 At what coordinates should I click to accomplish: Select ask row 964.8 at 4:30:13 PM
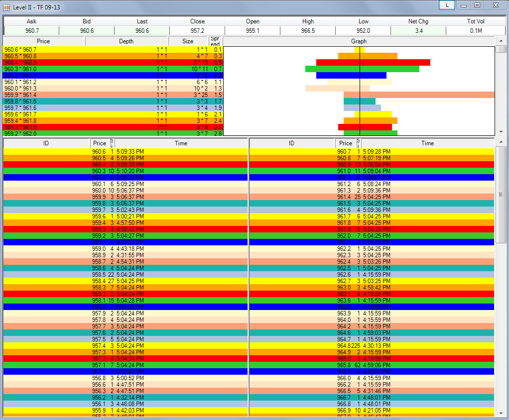(372, 346)
